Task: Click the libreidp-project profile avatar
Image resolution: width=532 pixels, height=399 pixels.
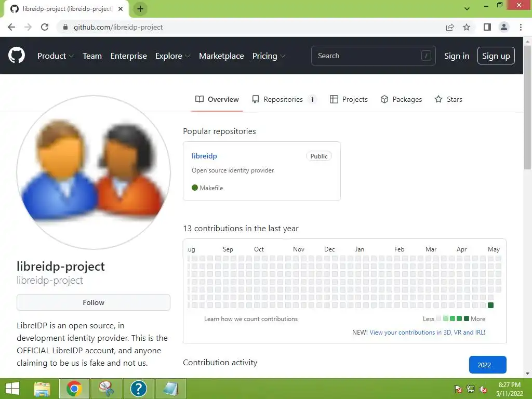Action: (x=94, y=172)
